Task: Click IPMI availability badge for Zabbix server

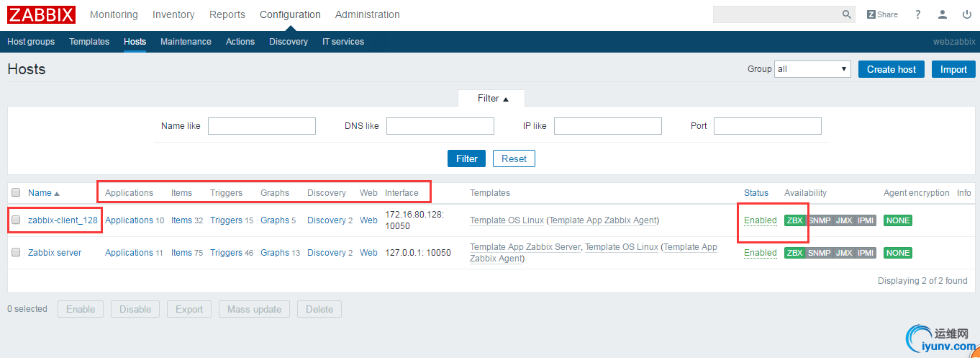Action: [866, 253]
